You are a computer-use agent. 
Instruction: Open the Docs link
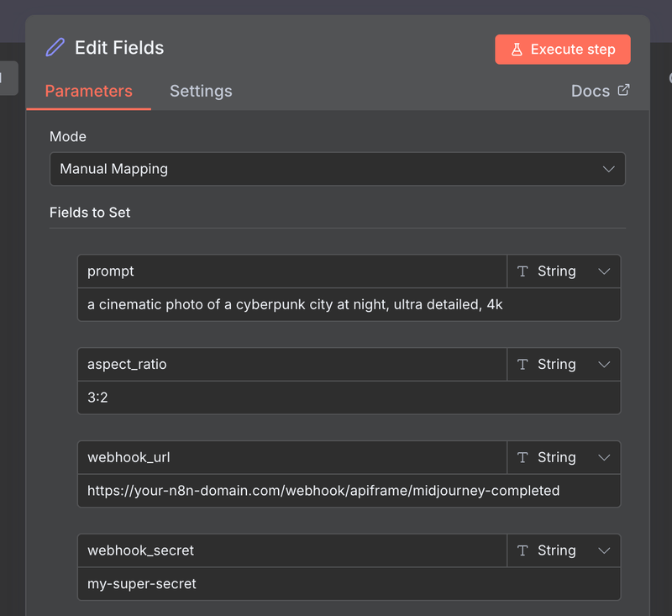(592, 90)
